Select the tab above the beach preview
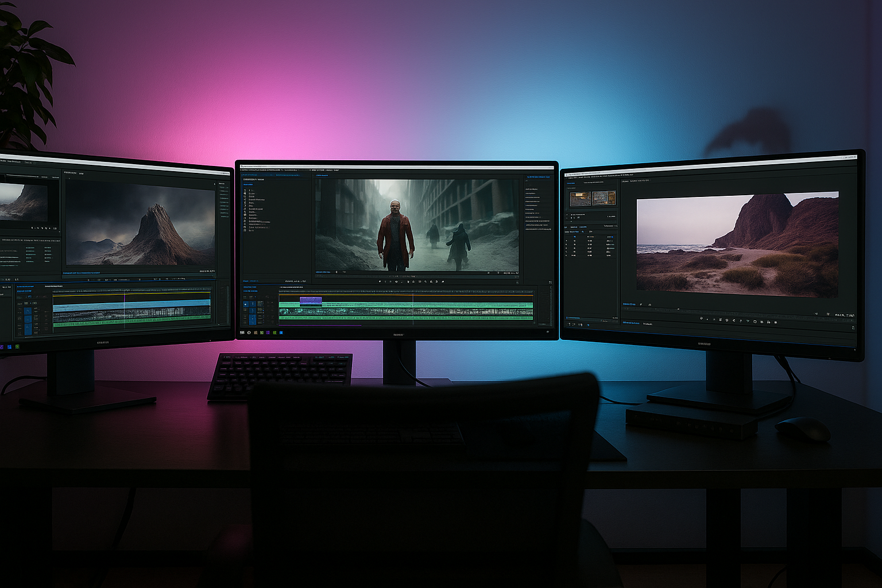Image resolution: width=882 pixels, height=588 pixels. click(x=627, y=181)
